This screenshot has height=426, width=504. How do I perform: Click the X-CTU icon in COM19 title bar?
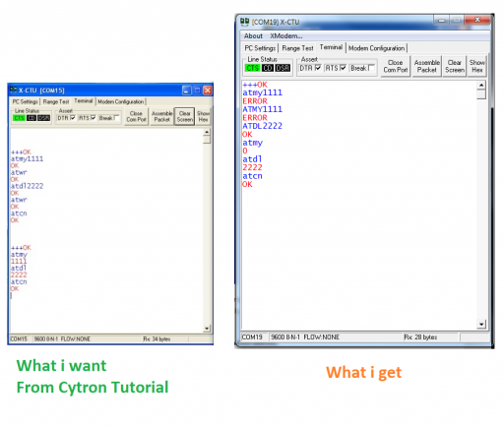[x=244, y=22]
